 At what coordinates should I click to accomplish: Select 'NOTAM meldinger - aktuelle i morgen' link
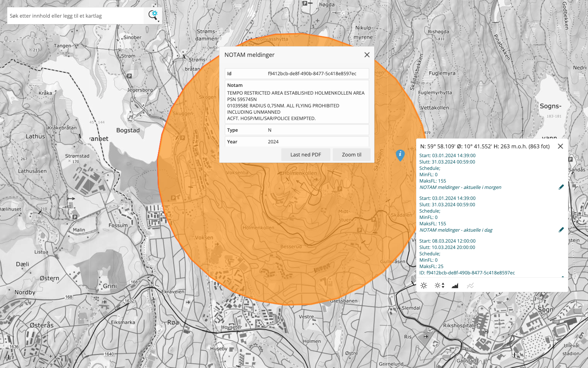click(x=460, y=187)
